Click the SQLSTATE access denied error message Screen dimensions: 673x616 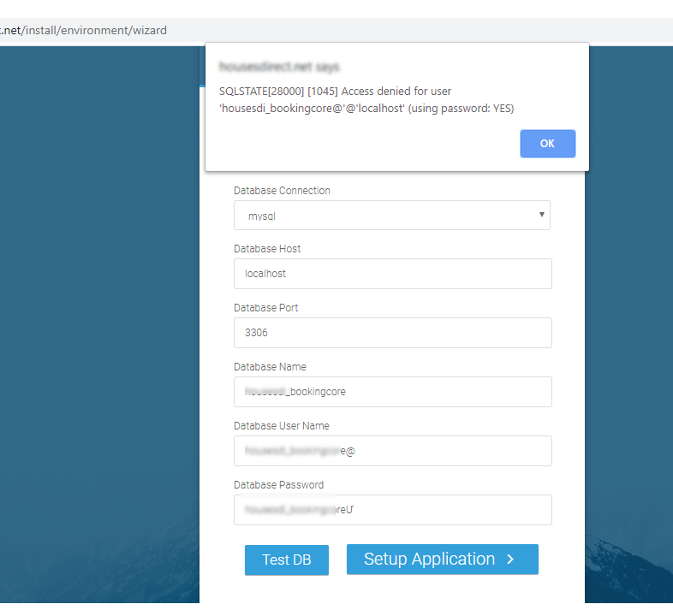[366, 99]
